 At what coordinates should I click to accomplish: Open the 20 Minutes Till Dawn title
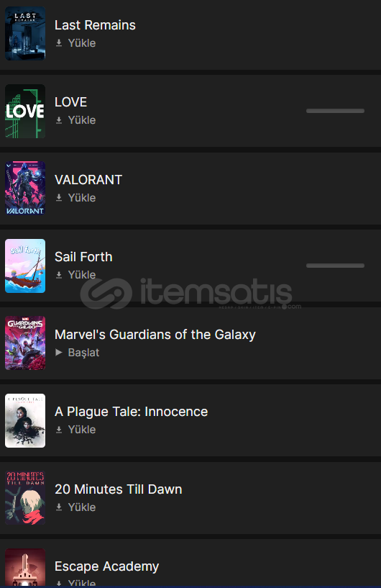pos(119,489)
